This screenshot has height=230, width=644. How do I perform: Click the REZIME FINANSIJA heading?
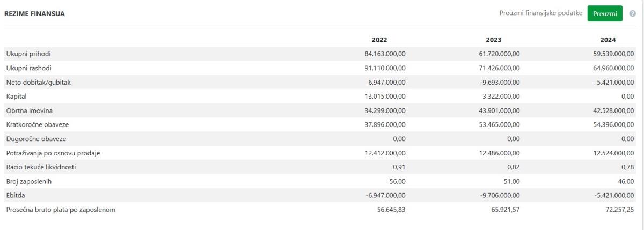[x=34, y=14]
